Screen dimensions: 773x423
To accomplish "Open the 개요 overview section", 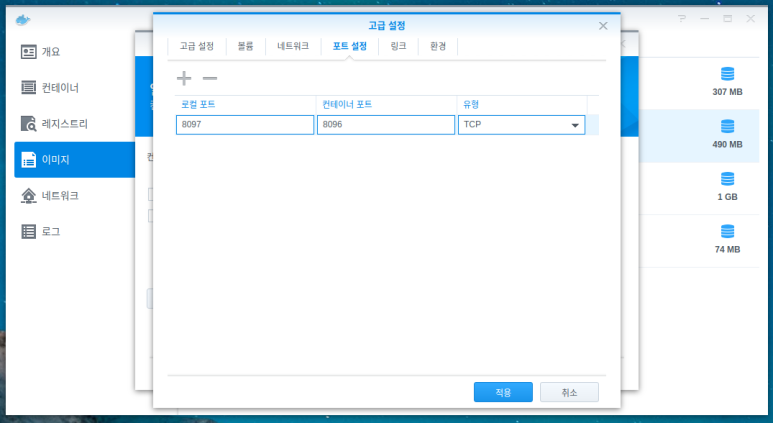I will 74,52.
